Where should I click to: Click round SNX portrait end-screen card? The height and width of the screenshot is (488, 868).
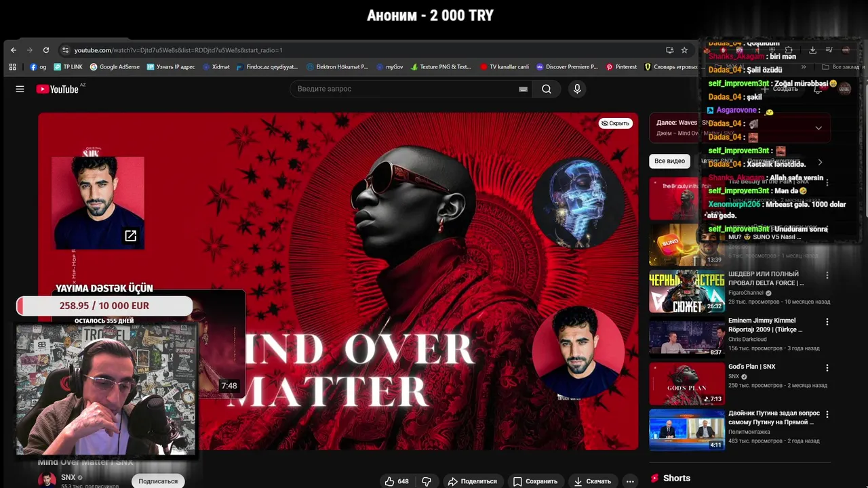coord(578,352)
